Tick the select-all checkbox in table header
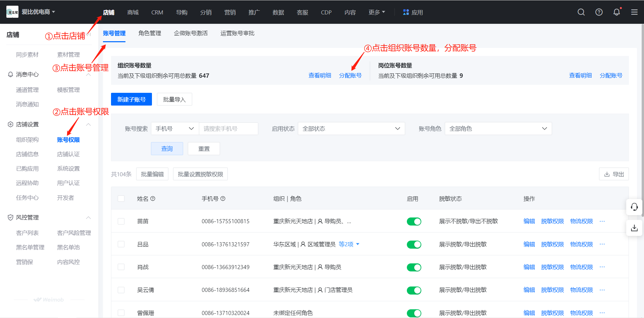 (x=121, y=198)
